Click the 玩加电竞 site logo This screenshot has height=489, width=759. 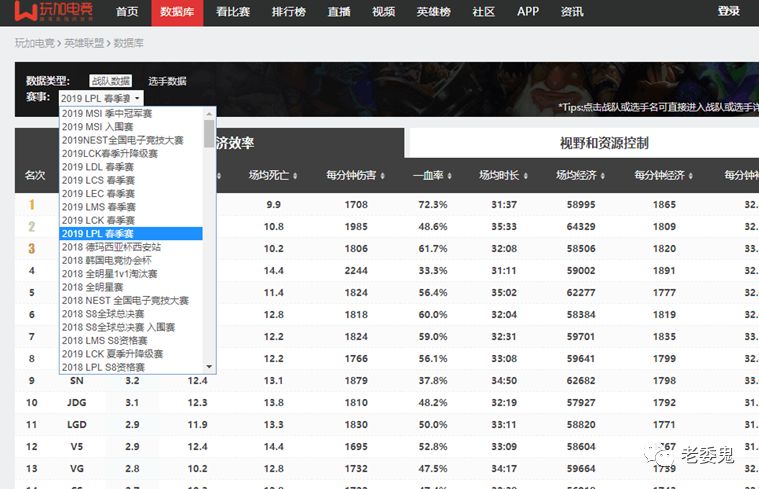click(53, 12)
